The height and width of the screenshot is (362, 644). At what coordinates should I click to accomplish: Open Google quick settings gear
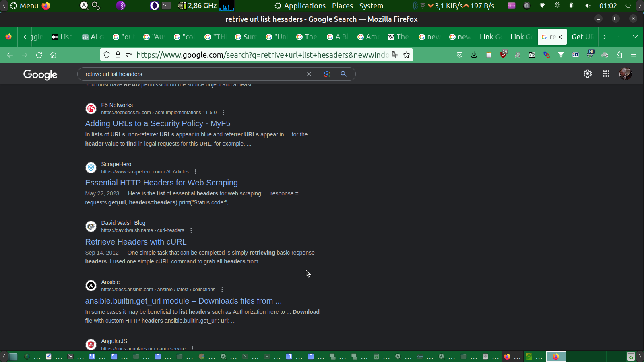(588, 74)
